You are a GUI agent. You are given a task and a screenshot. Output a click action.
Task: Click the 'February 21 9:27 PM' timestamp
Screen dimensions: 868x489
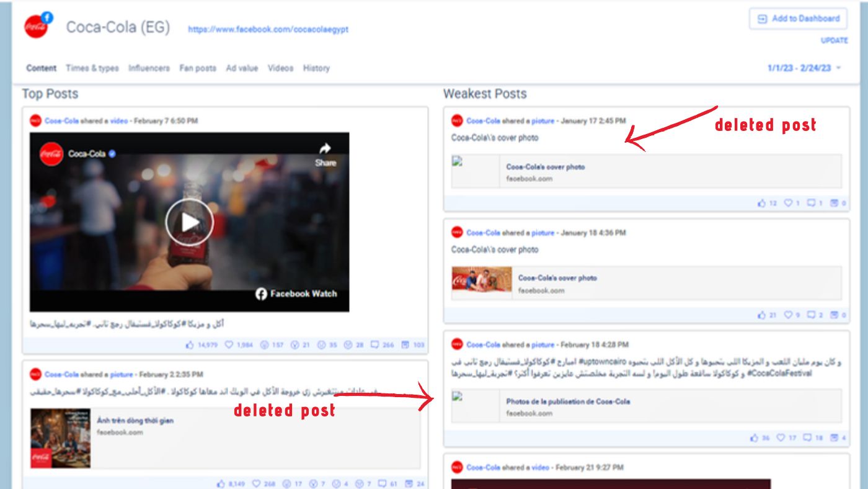[589, 467]
